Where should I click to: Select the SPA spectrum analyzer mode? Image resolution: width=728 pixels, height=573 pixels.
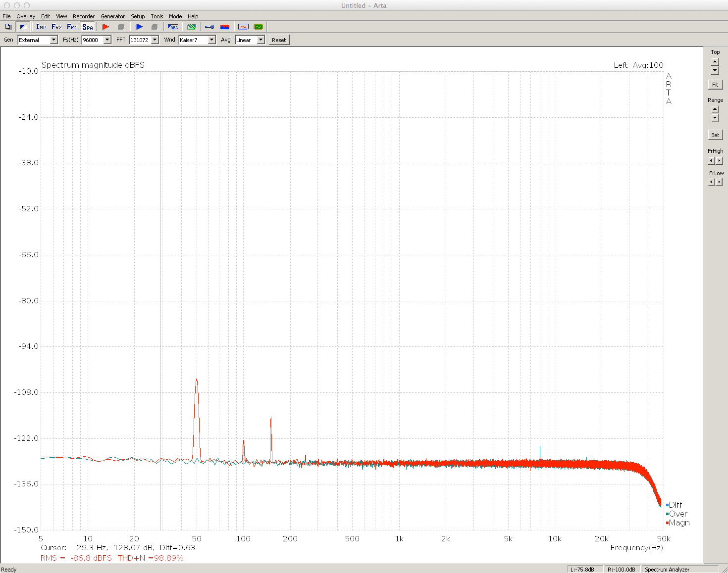88,27
